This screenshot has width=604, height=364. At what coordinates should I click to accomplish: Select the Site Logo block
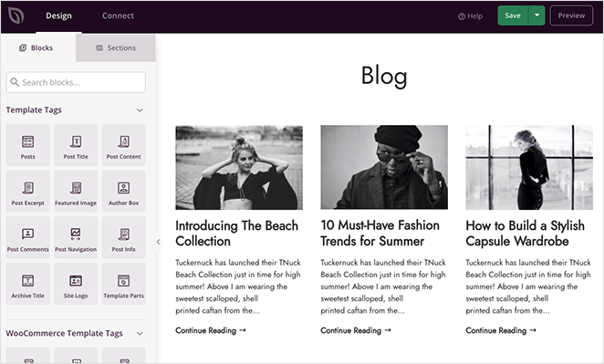76,284
